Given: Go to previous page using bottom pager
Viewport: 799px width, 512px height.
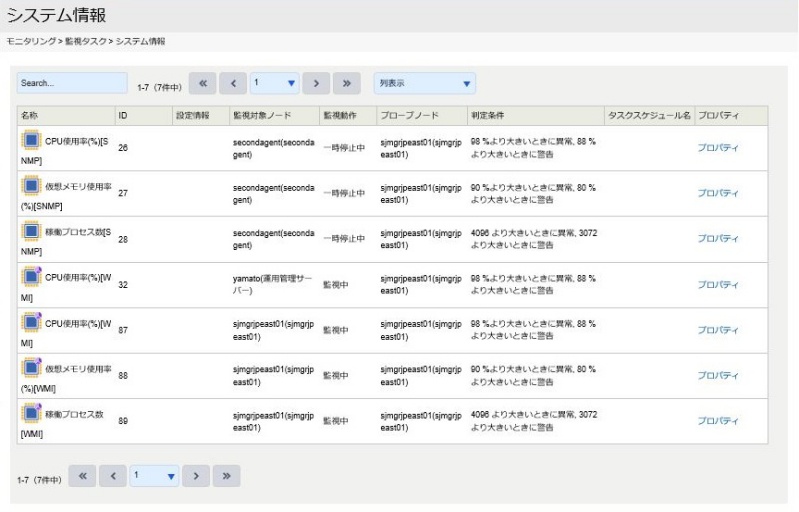Looking at the screenshot, I should click(x=113, y=476).
